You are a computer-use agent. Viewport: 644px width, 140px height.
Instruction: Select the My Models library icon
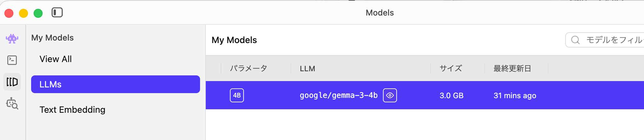point(12,82)
